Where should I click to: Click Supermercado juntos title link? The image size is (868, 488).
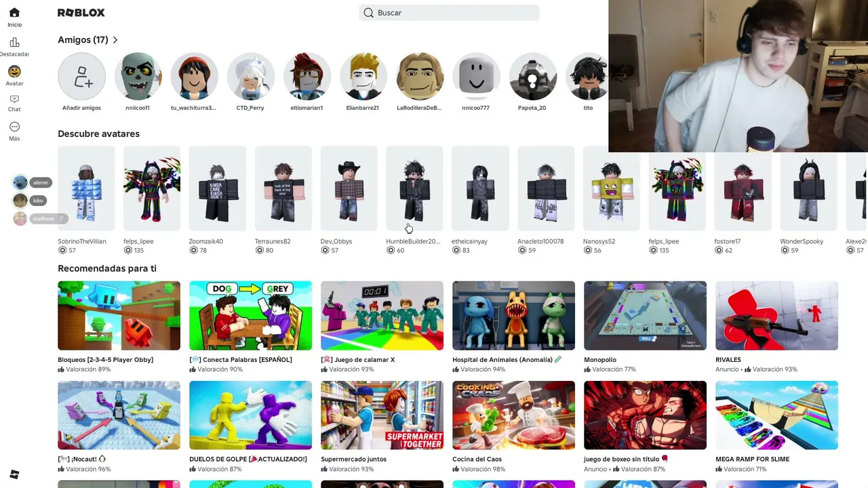pyautogui.click(x=353, y=460)
